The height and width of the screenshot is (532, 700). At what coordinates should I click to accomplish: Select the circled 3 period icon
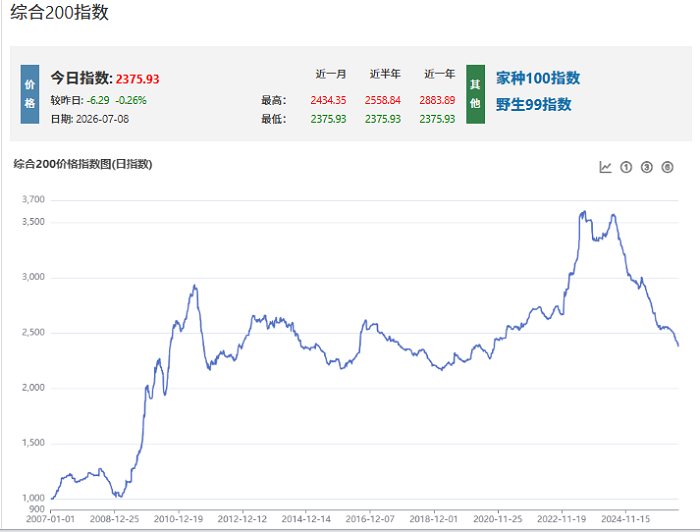(646, 167)
